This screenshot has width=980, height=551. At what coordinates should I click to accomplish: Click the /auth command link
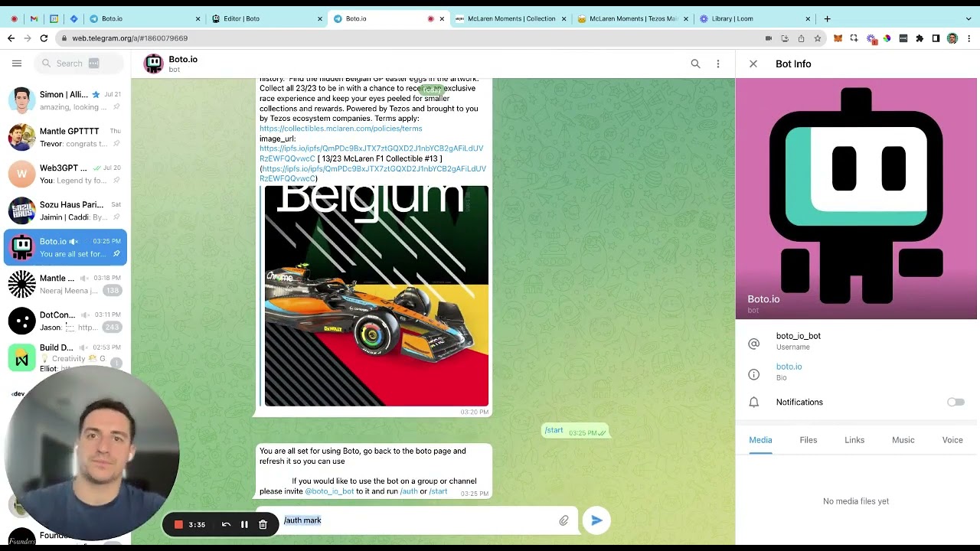(409, 491)
